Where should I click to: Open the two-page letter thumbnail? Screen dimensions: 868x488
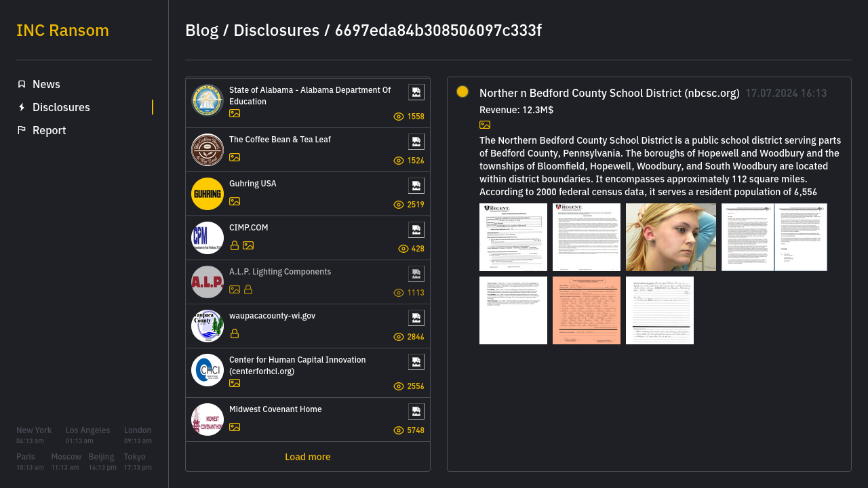774,237
